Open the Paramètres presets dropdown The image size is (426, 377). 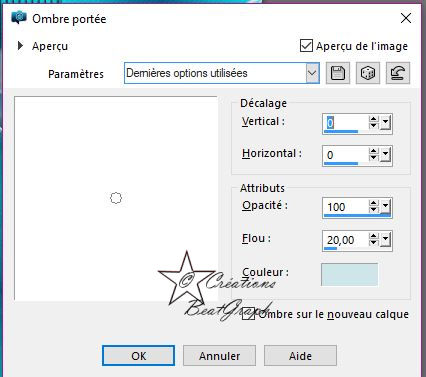[312, 73]
